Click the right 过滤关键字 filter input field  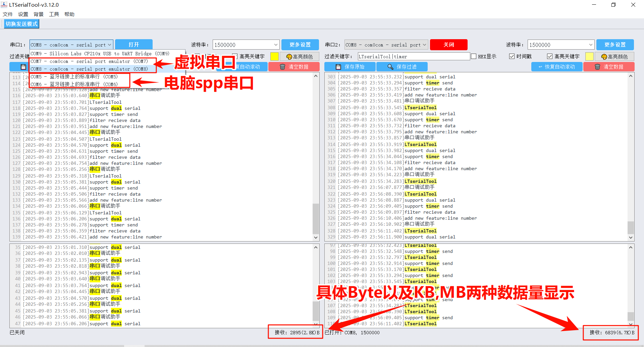click(x=414, y=56)
